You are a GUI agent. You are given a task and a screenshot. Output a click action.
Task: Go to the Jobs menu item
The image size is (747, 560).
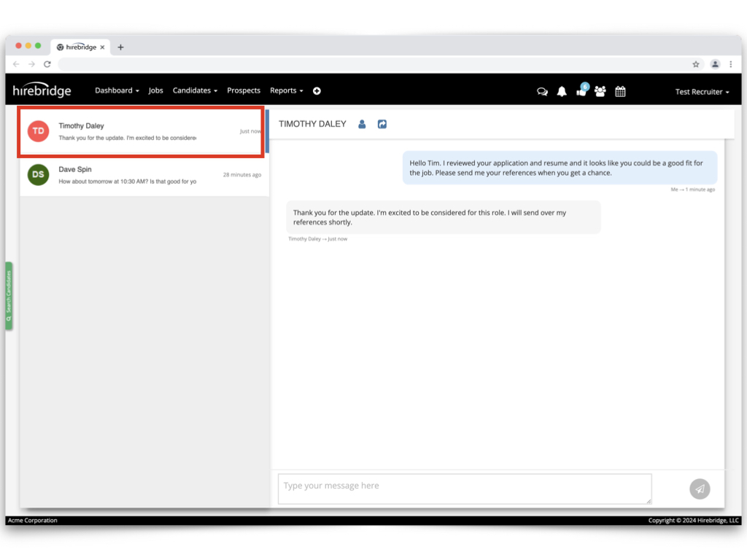(155, 91)
